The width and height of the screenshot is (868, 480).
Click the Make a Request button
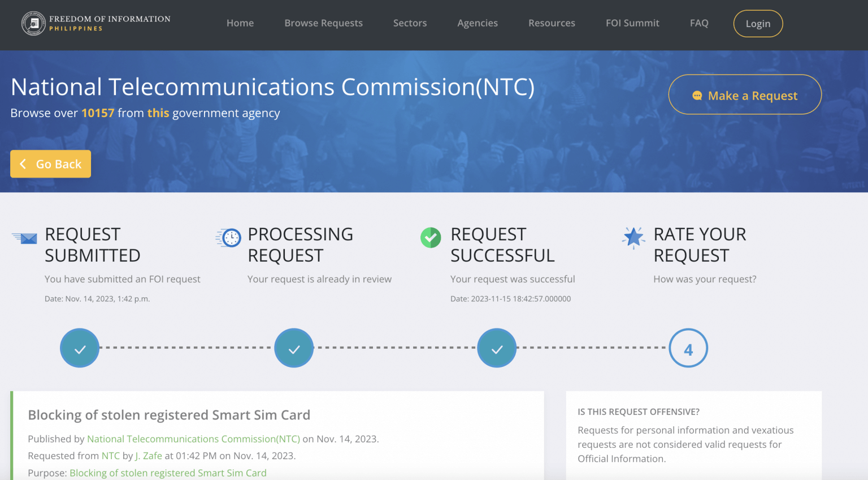point(745,95)
